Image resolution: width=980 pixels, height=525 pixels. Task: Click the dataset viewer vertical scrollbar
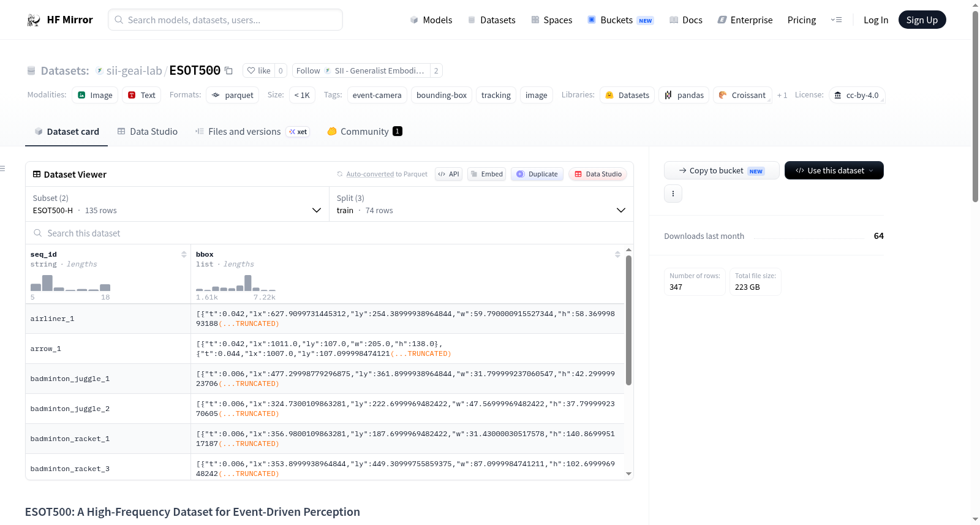point(628,320)
